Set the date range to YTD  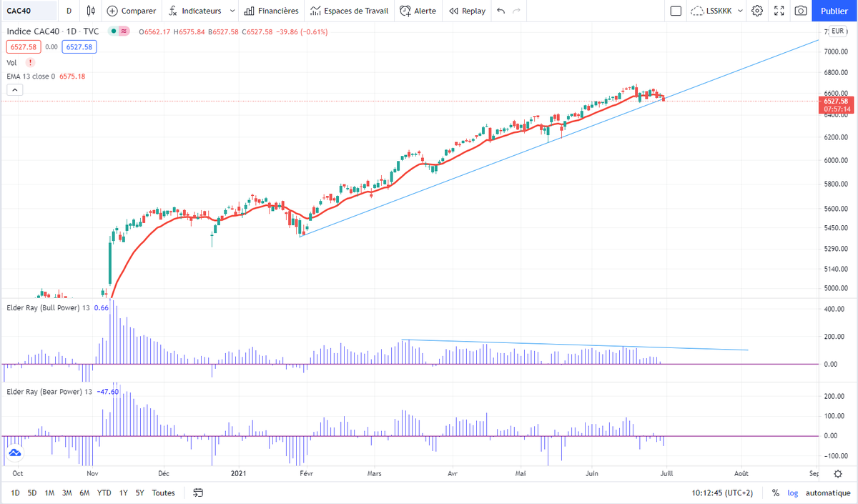click(x=104, y=493)
